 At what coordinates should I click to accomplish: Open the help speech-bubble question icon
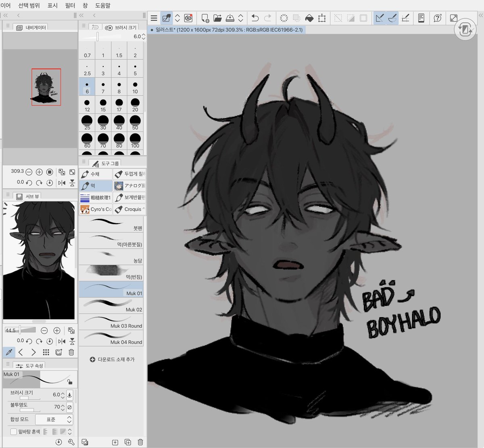[438, 18]
